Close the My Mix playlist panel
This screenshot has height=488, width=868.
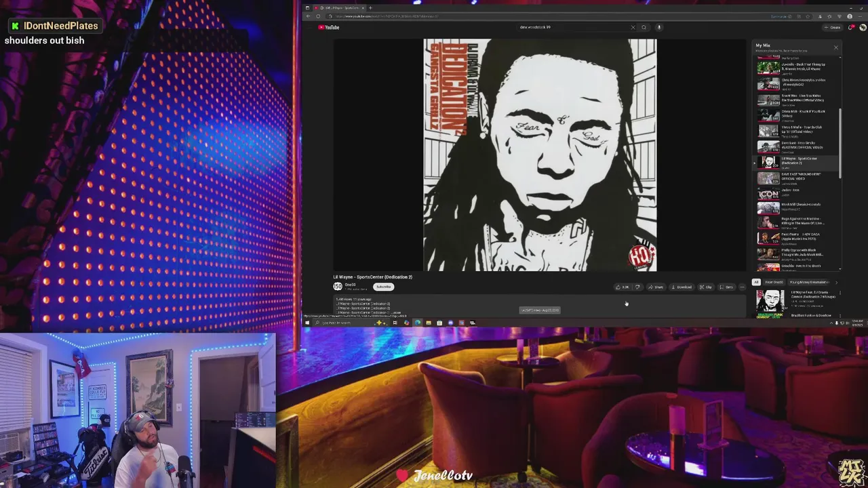tap(835, 47)
